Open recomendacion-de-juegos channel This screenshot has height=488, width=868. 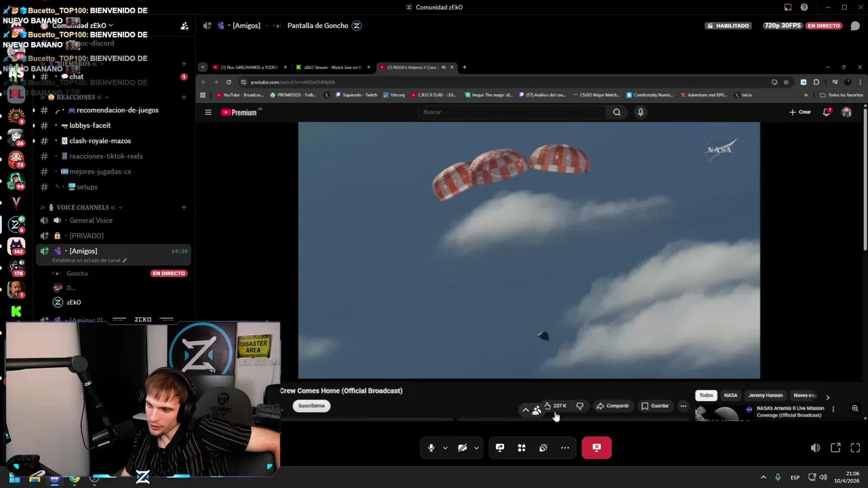point(113,110)
